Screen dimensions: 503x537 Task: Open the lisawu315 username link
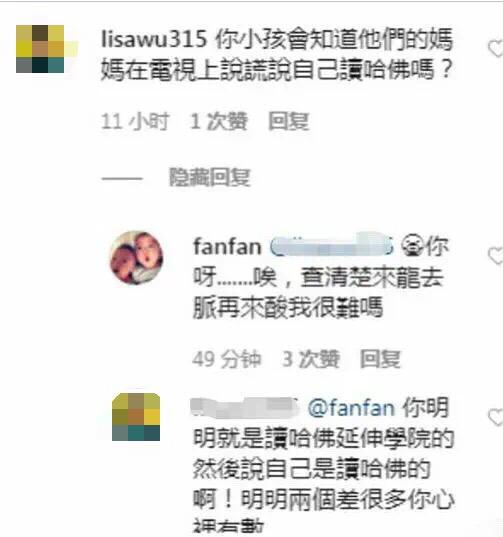tap(154, 40)
